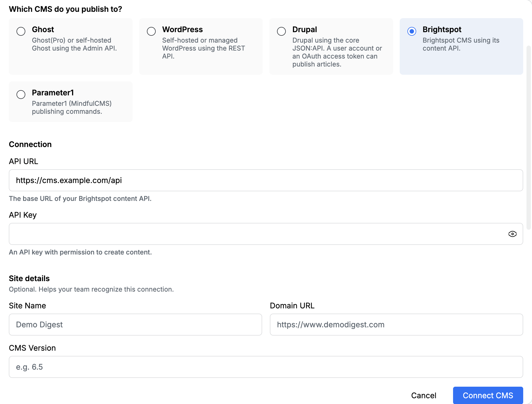This screenshot has width=532, height=404.
Task: Click 'An API key with permission' hint
Action: pyautogui.click(x=80, y=252)
